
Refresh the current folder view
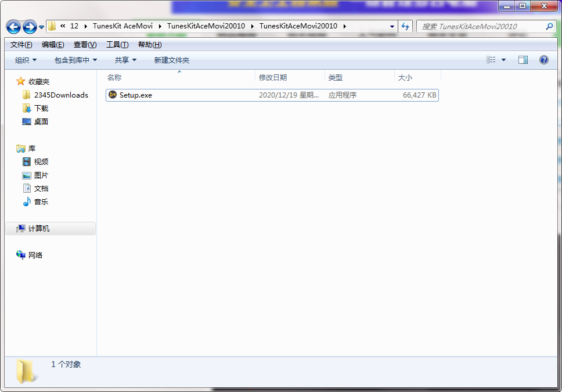(405, 27)
